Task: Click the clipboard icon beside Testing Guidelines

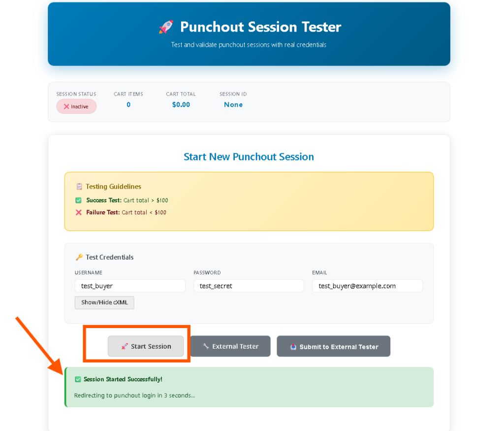Action: (79, 187)
